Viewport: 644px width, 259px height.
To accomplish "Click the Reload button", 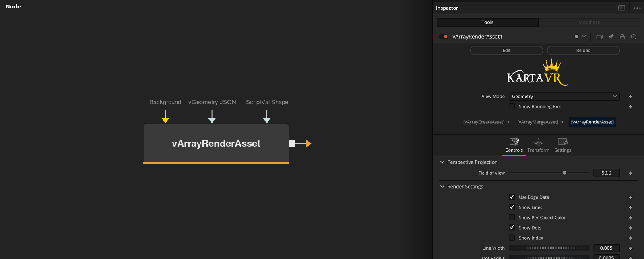I will (583, 50).
